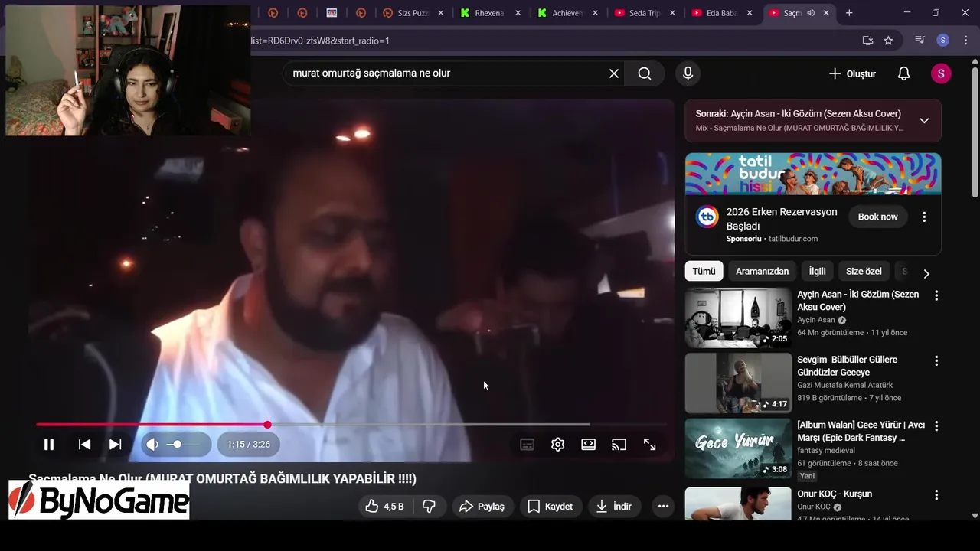Dislike the video
The width and height of the screenshot is (980, 551).
pyautogui.click(x=429, y=507)
